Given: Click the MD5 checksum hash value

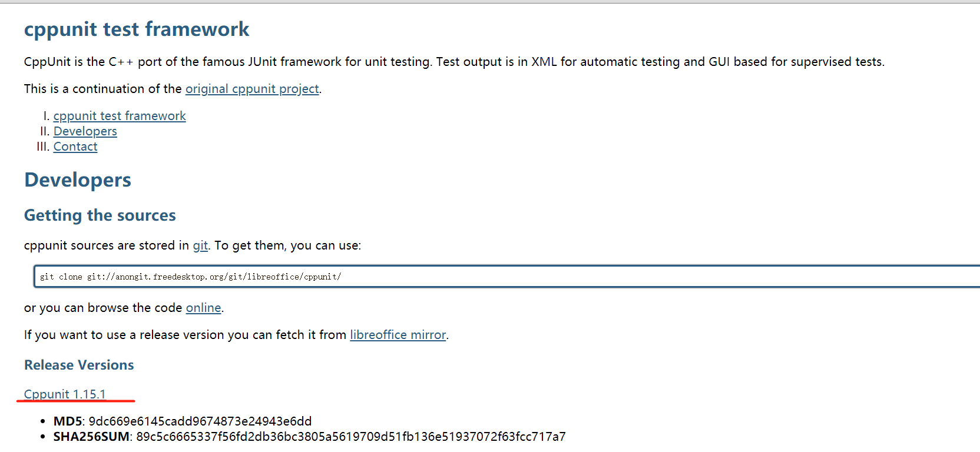Looking at the screenshot, I should click(x=200, y=421).
